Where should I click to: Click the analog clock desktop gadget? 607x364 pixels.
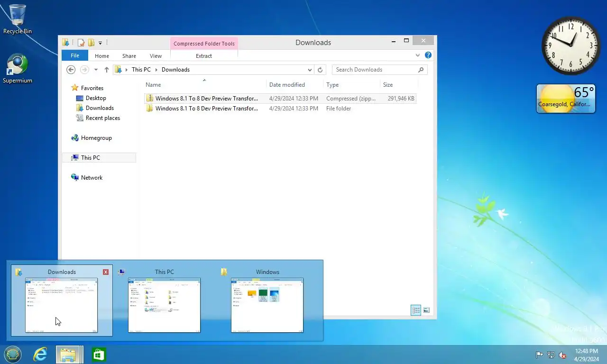pos(571,45)
